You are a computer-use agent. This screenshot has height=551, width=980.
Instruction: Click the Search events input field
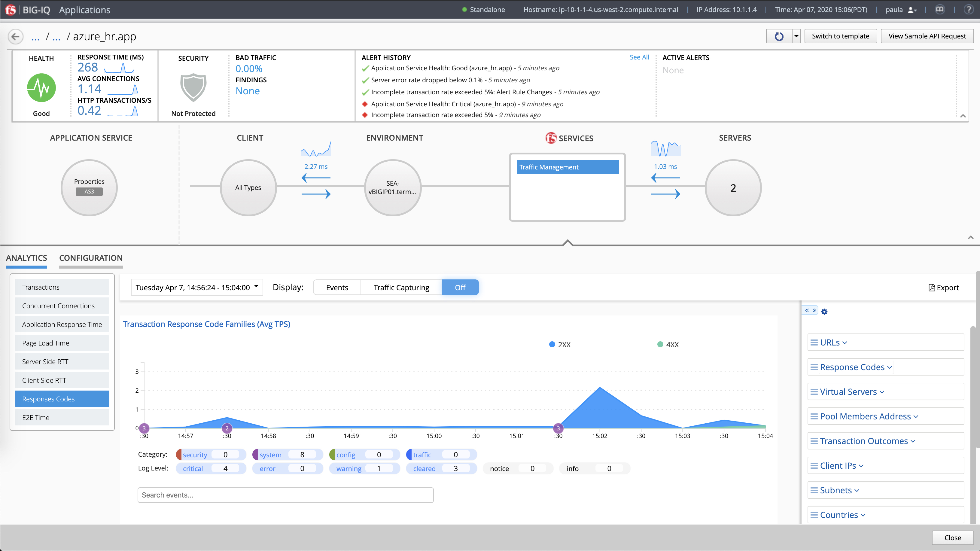pos(285,495)
